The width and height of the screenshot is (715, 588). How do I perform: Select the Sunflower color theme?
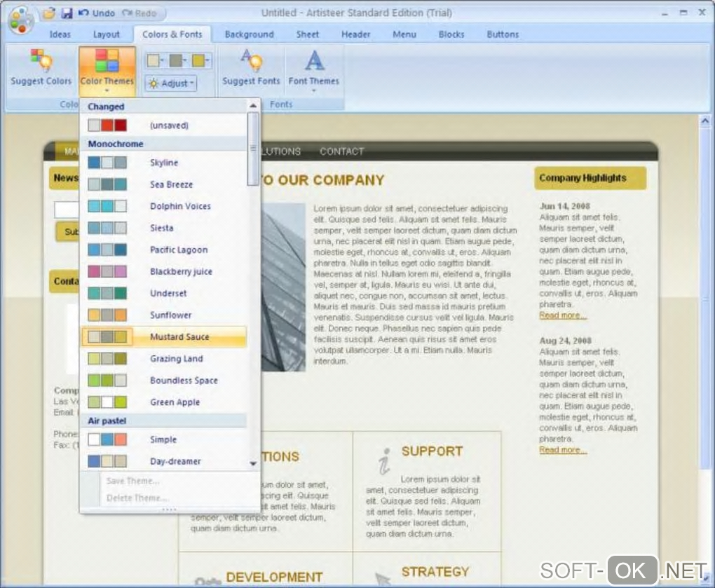click(x=164, y=315)
